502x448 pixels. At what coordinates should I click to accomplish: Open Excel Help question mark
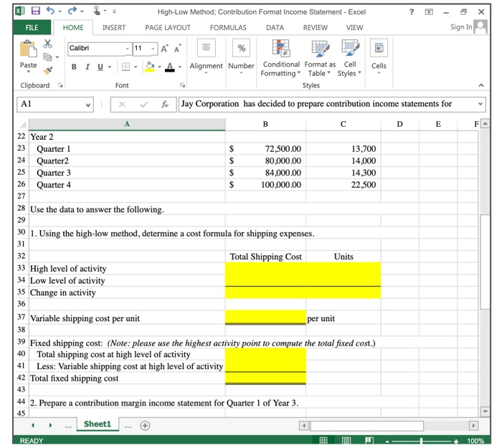click(x=412, y=12)
